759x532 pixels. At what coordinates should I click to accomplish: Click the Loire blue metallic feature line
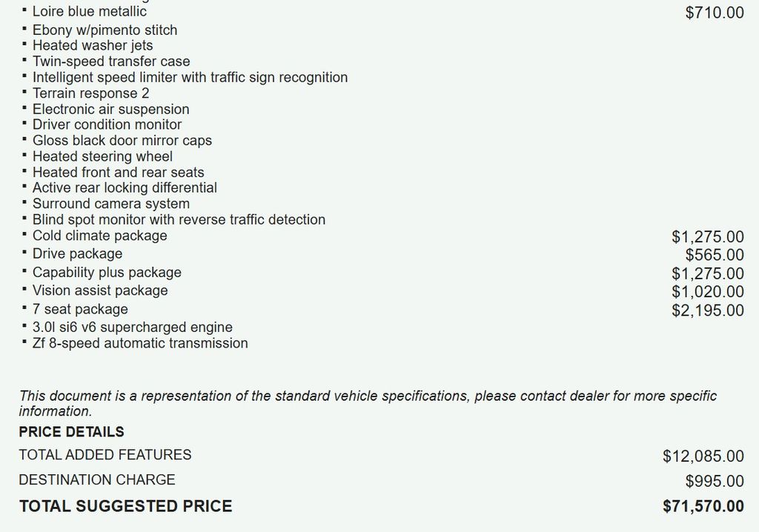[90, 12]
